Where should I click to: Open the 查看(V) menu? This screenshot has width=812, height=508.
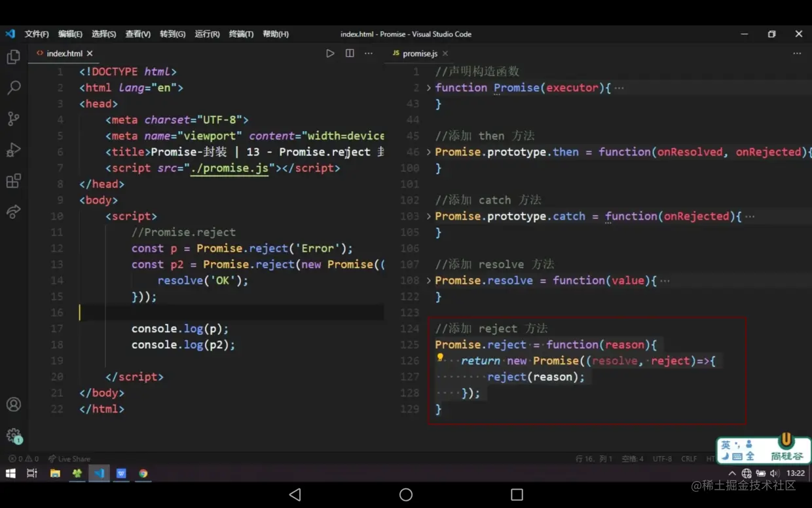point(138,34)
